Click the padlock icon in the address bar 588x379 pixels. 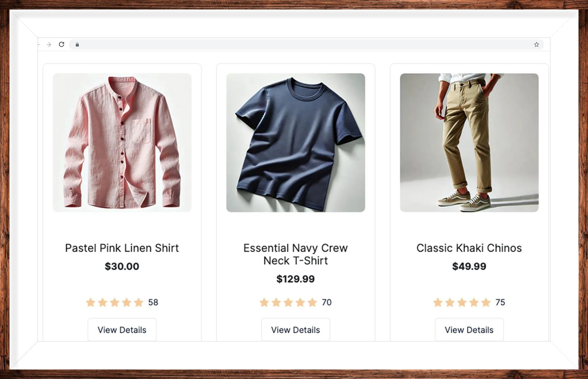(x=77, y=45)
